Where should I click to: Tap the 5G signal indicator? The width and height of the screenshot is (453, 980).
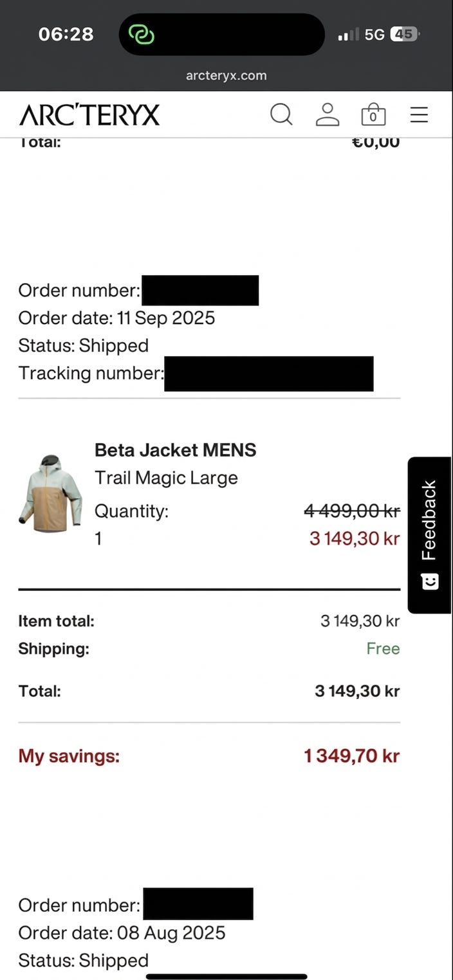pyautogui.click(x=374, y=35)
